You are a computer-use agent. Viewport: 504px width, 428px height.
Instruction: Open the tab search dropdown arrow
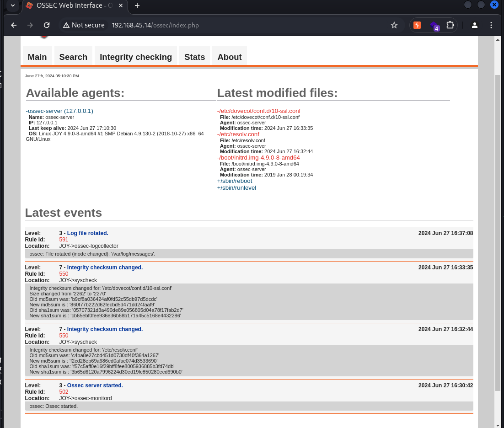[x=13, y=5]
